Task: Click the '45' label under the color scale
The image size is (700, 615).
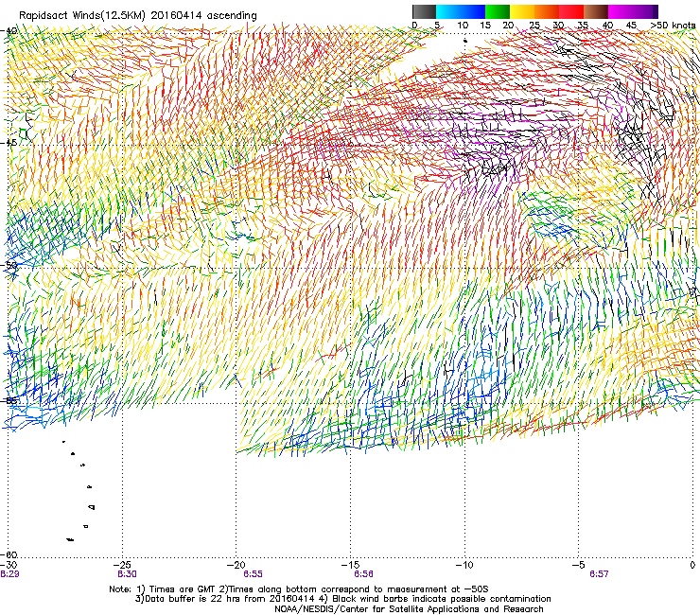Action: click(x=631, y=26)
